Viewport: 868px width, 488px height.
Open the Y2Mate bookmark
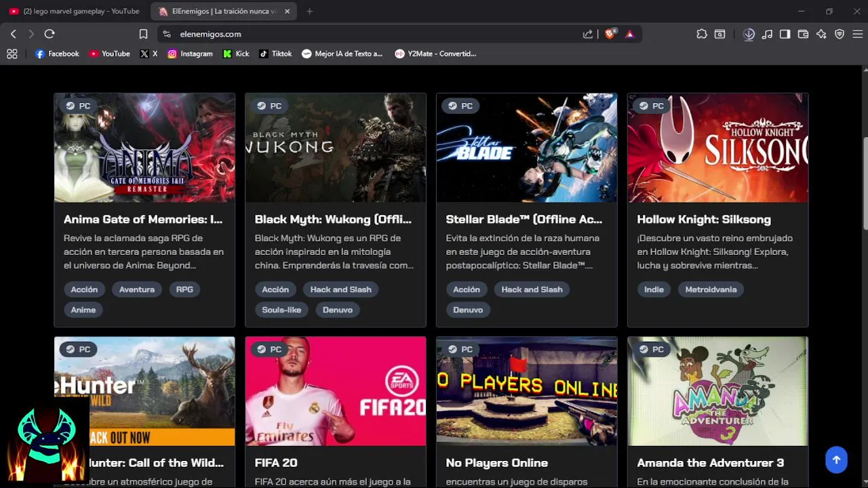(x=435, y=54)
